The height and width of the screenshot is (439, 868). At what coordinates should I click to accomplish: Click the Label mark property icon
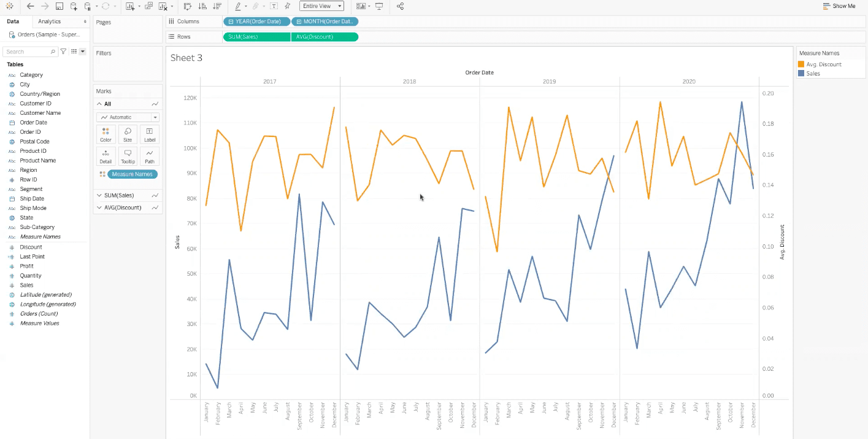tap(150, 134)
